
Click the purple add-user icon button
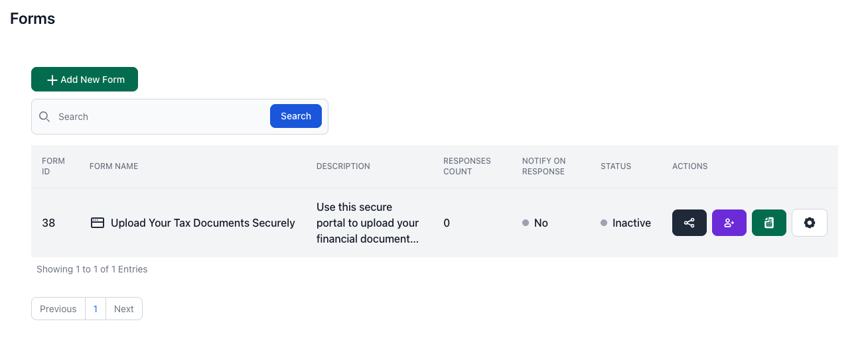[729, 223]
